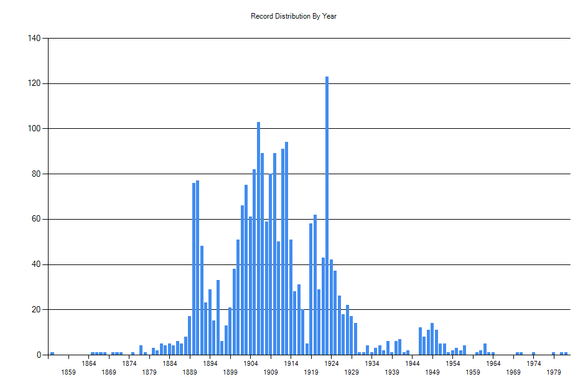588x392 pixels.
Task: Click the 1929 x-axis year label
Action: click(x=352, y=372)
